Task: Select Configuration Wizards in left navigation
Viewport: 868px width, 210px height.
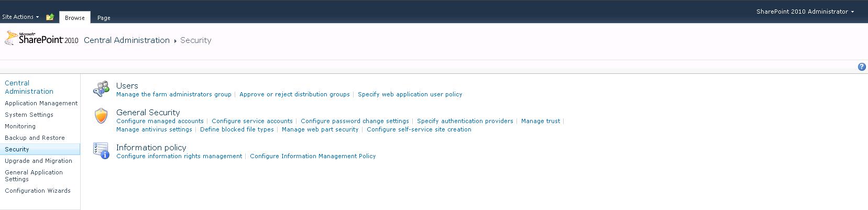Action: coord(38,191)
